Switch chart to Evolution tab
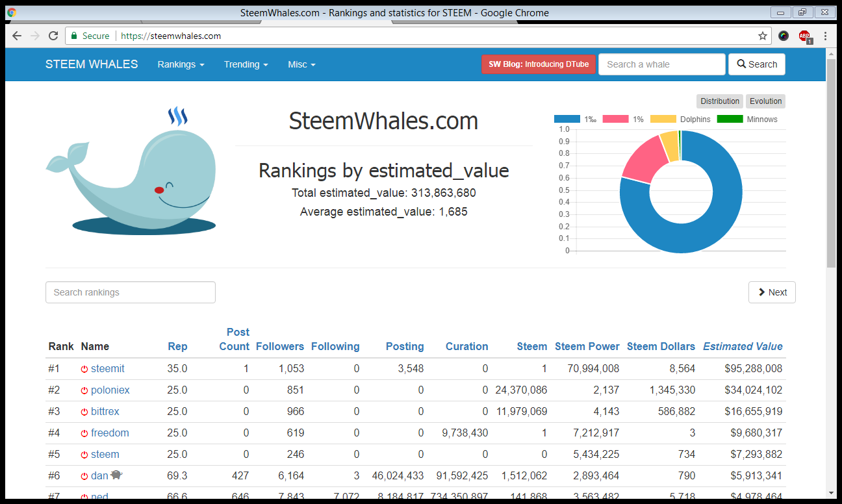The width and height of the screenshot is (842, 504). (765, 101)
